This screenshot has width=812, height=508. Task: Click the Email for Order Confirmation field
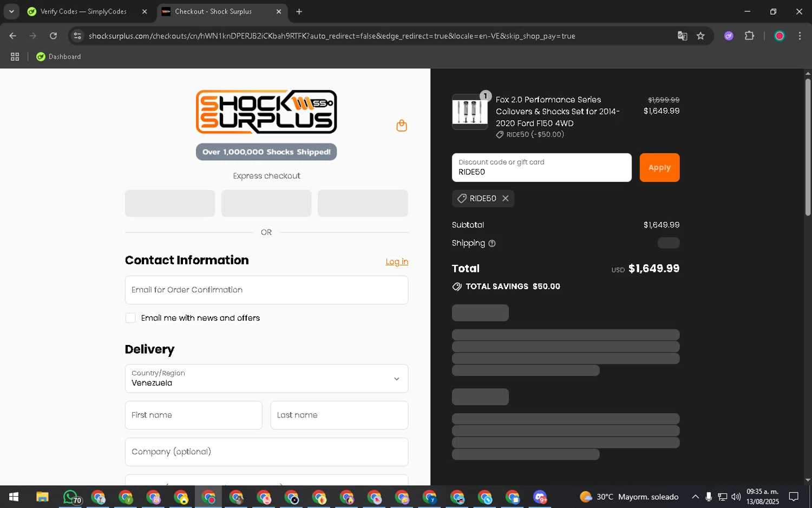[x=266, y=290]
